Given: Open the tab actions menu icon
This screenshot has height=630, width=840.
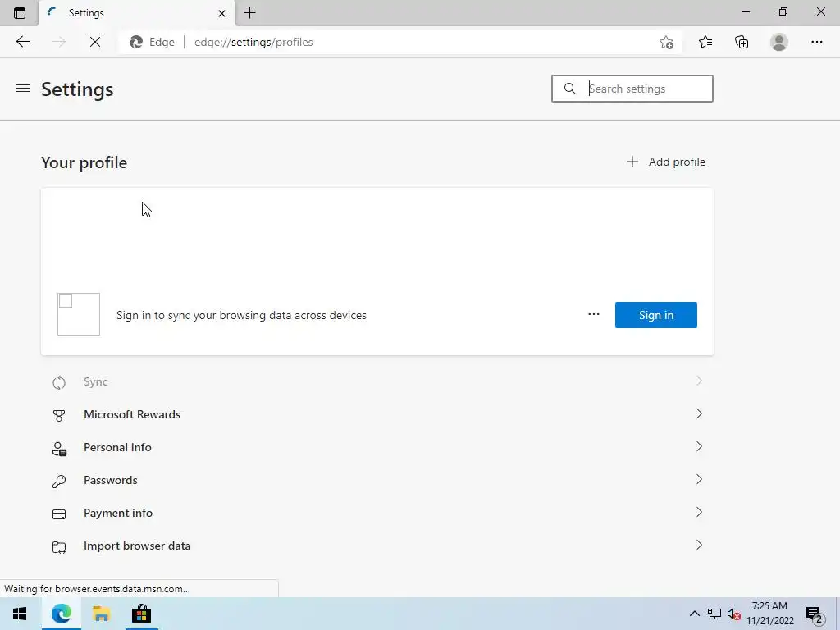Looking at the screenshot, I should pyautogui.click(x=20, y=13).
